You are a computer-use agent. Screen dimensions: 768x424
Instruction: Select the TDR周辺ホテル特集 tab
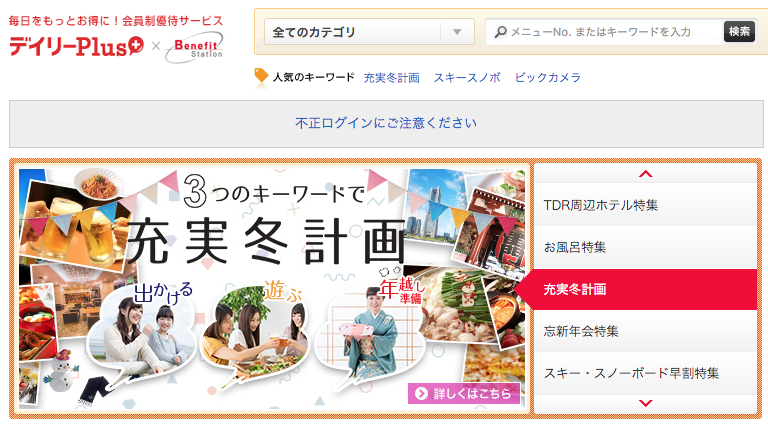[646, 205]
